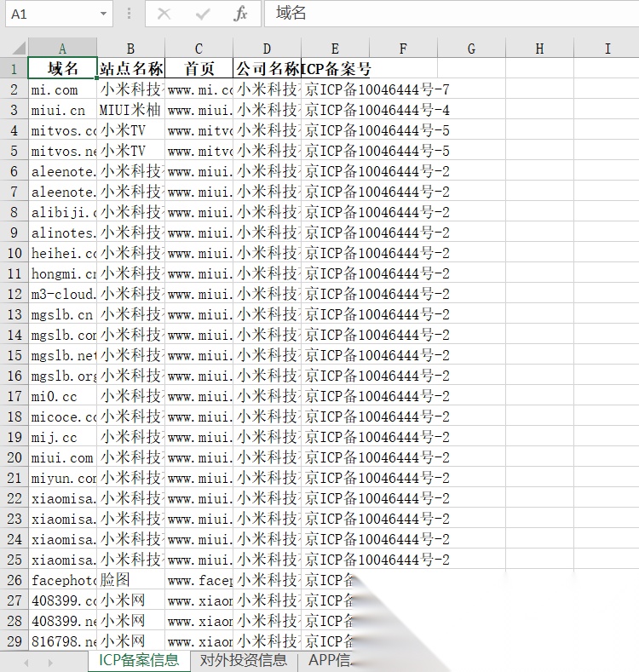This screenshot has width=639, height=672.
Task: Click cell mgslb.cn in row 13
Action: pos(62,314)
